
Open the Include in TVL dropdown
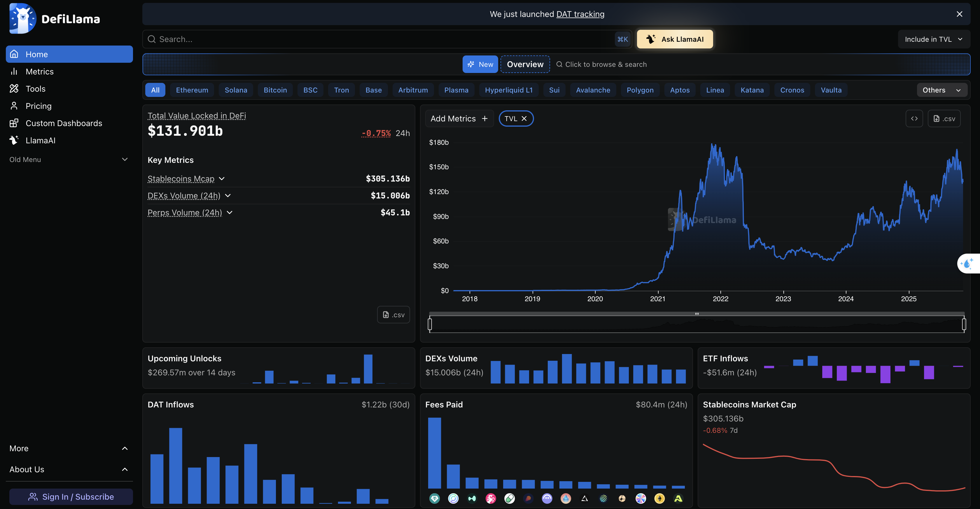[933, 39]
